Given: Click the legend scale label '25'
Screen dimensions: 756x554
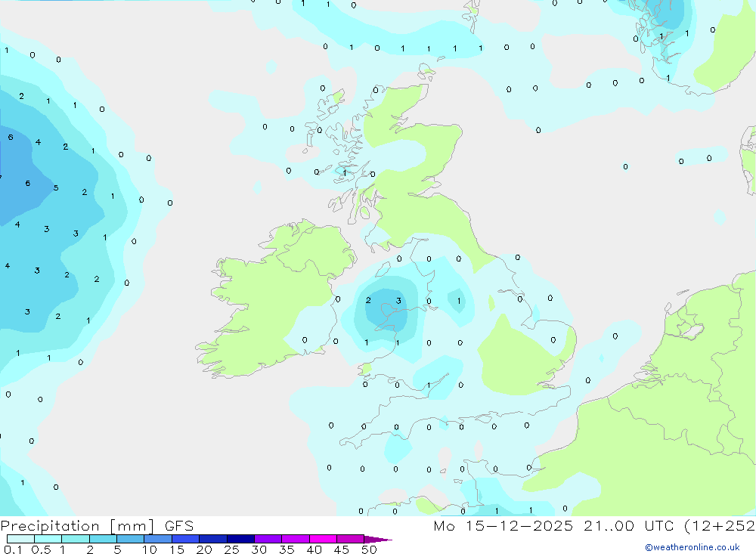Looking at the screenshot, I should point(232,549).
